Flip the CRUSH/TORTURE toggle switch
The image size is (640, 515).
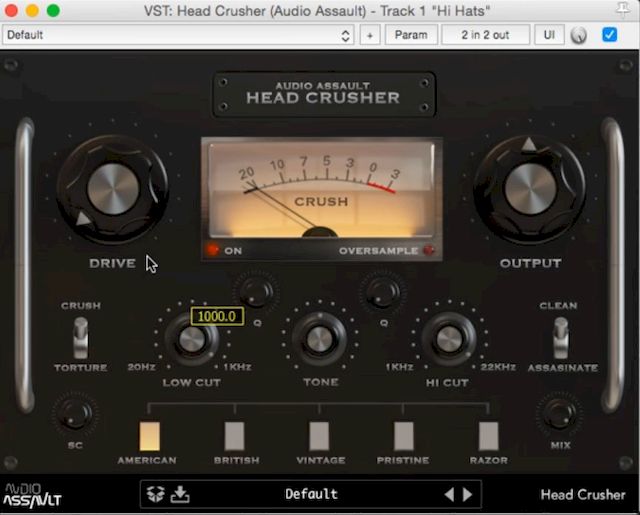[x=80, y=337]
